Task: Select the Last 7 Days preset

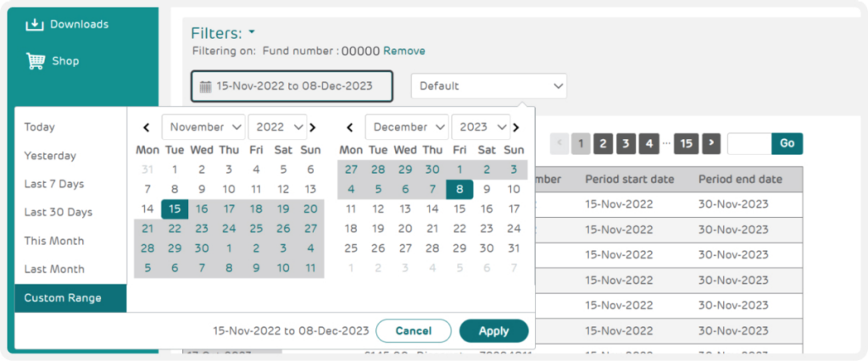Action: 53,184
